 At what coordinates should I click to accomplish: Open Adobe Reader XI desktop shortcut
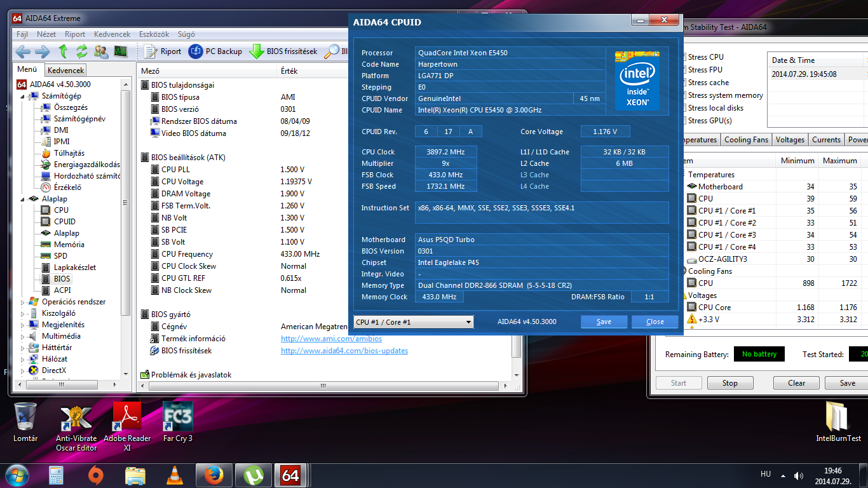click(127, 426)
